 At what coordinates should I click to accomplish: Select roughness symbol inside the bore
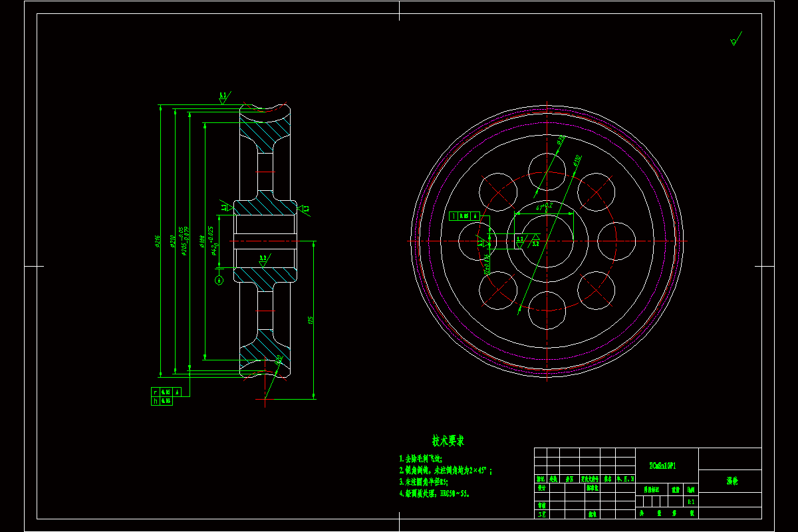[263, 259]
